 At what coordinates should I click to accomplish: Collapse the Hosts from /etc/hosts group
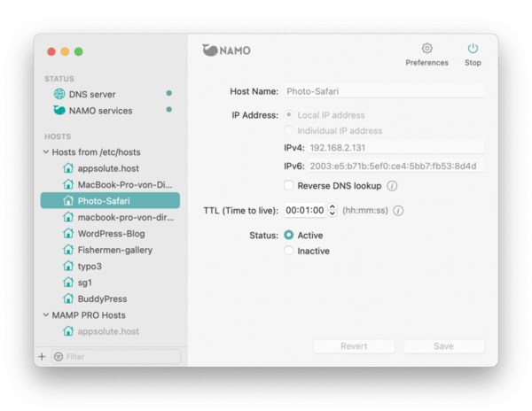coord(46,151)
